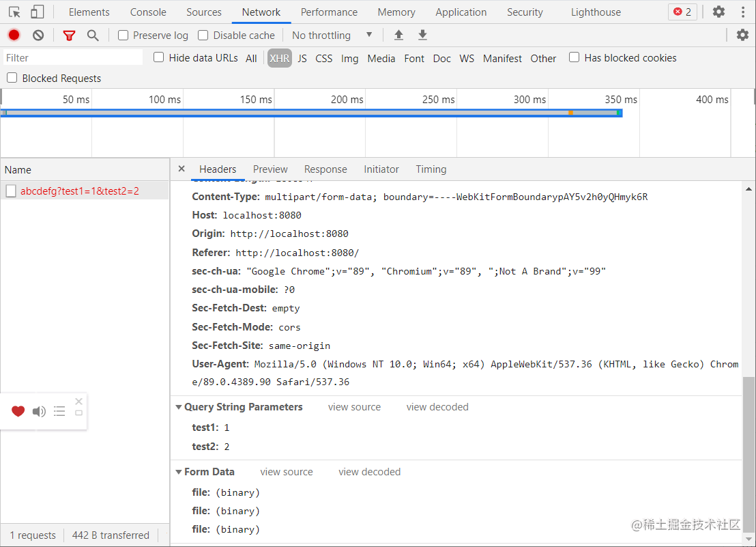The width and height of the screenshot is (756, 547).
Task: Click view decoded for Query String Parameters
Action: click(437, 407)
